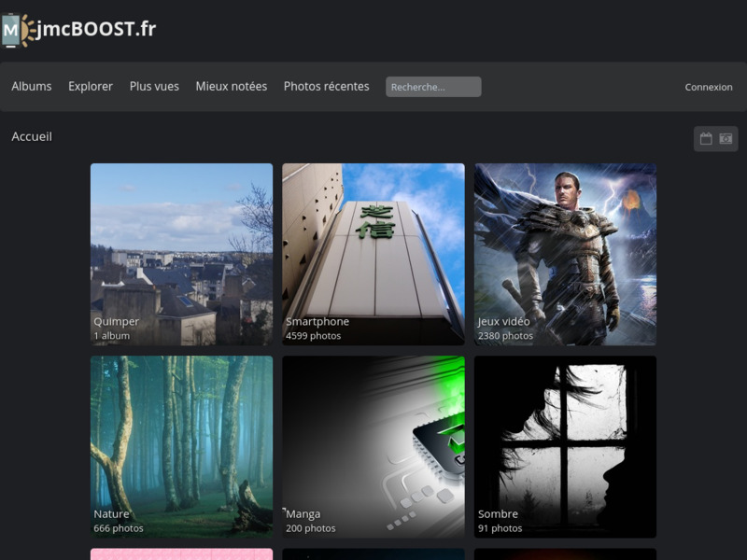
Task: Focus the Recherche search field
Action: tap(433, 87)
